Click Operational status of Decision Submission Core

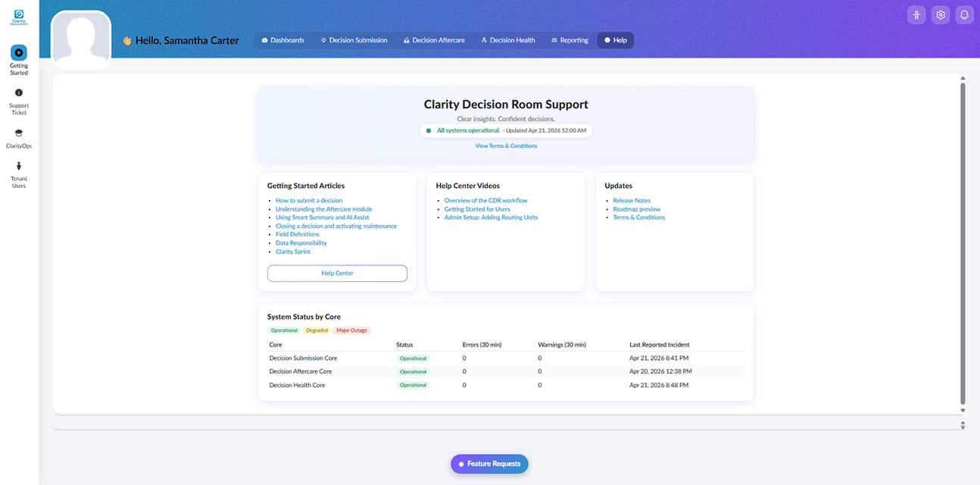click(x=413, y=358)
